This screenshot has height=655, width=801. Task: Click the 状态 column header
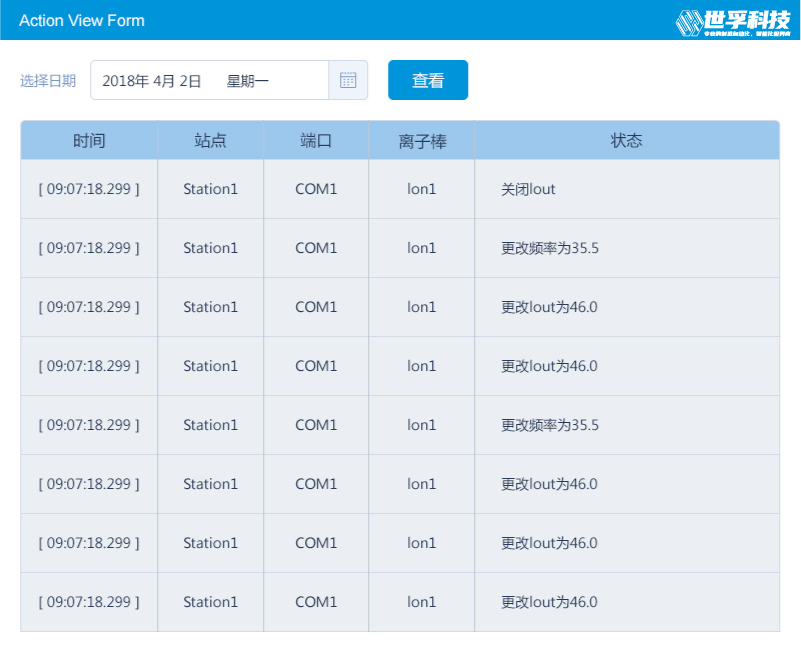click(626, 141)
